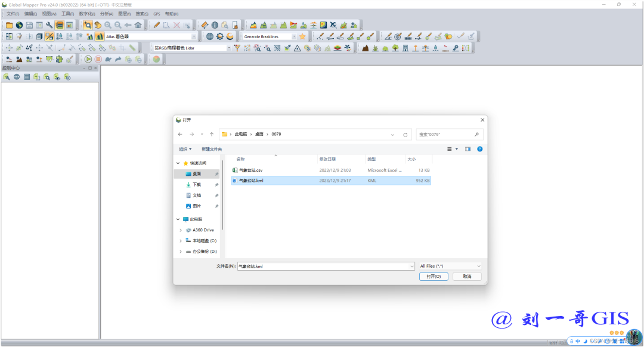Click the table icon in Control Center panel
This screenshot has height=347, width=644.
click(27, 77)
